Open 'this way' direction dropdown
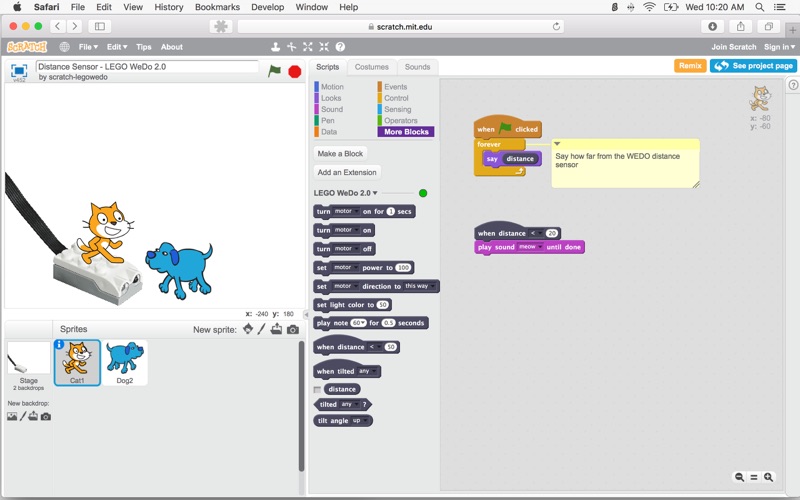The height and width of the screenshot is (500, 800). pos(420,286)
